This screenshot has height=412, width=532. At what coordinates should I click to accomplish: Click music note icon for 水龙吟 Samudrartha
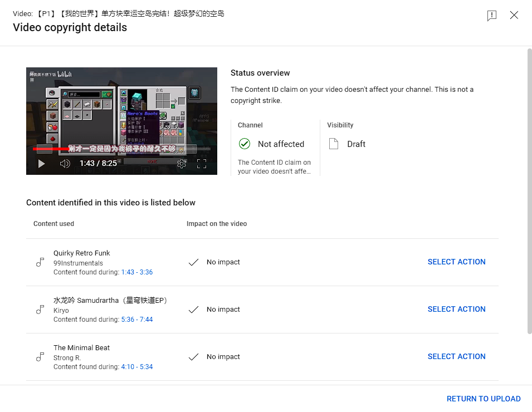40,310
